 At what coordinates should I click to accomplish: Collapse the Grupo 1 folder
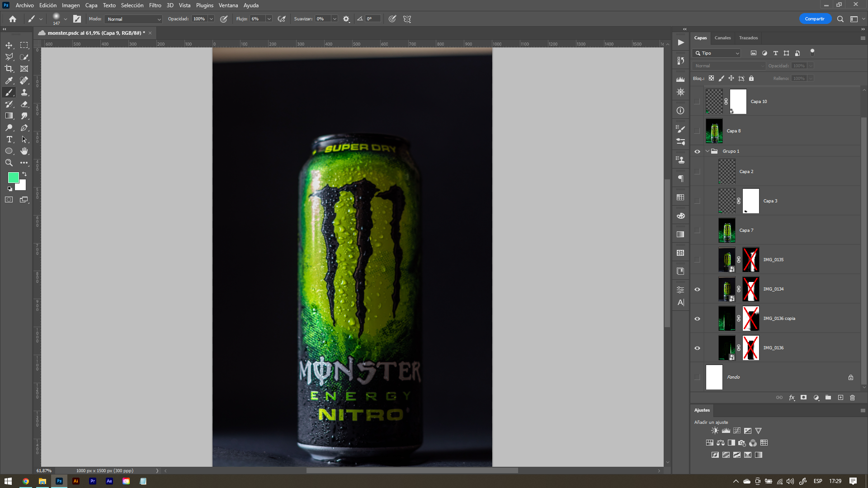pyautogui.click(x=708, y=151)
